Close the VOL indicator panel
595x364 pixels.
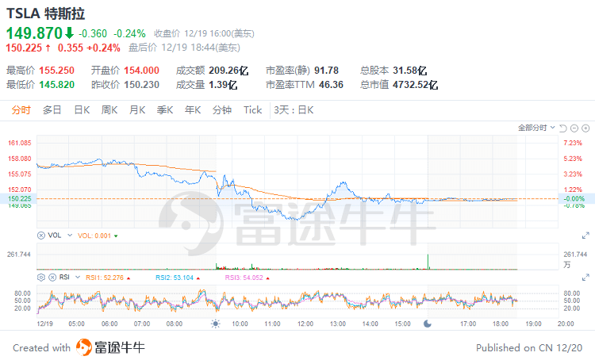[x=41, y=236]
